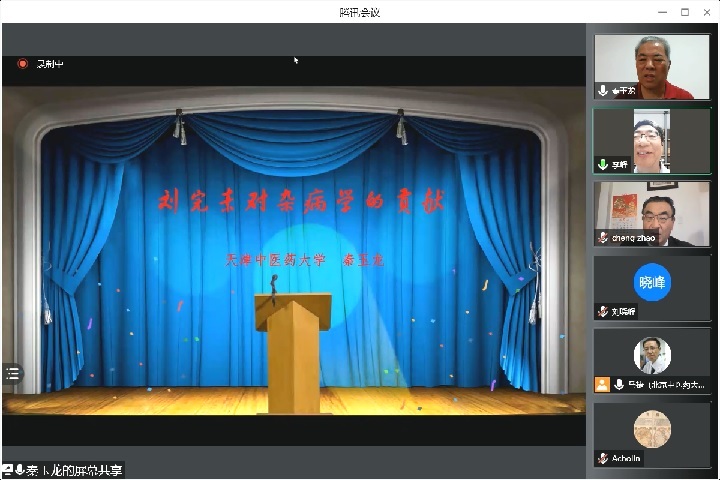Click the slide title 刘完素对杂病学的贡献

click(x=301, y=201)
